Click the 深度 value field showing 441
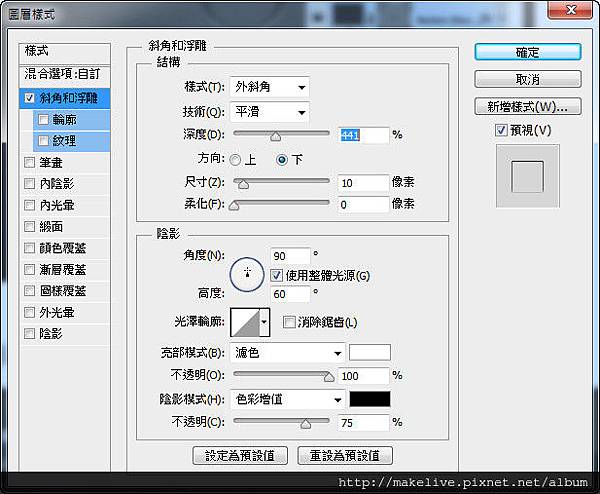 363,135
